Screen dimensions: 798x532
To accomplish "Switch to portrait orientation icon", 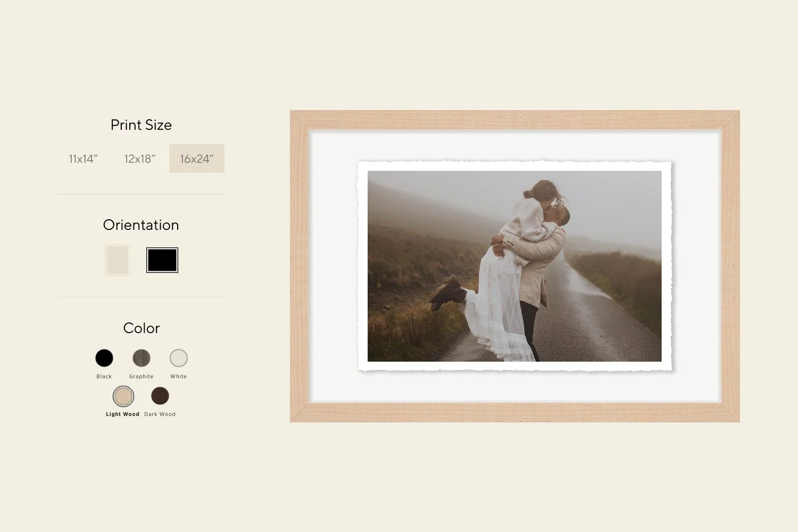I will [x=118, y=260].
